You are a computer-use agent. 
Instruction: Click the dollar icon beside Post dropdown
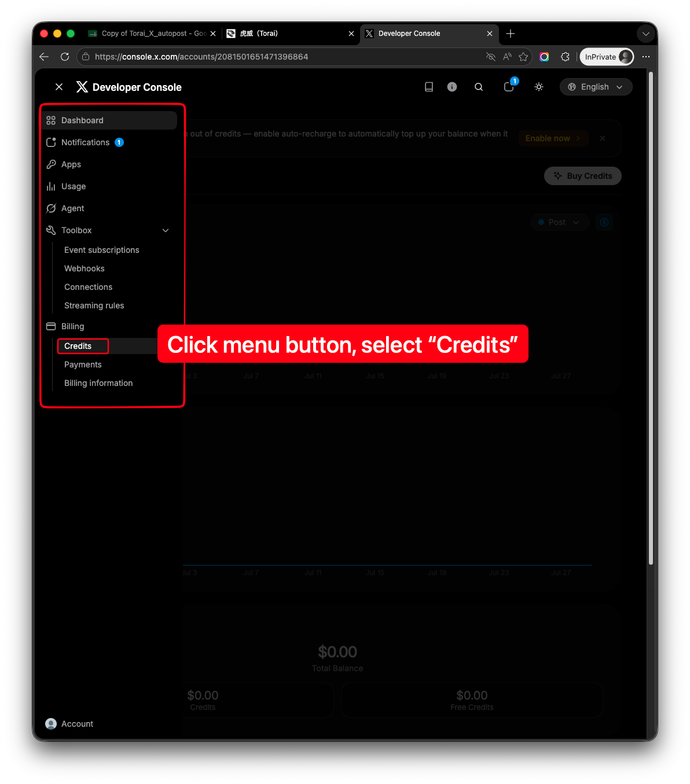(604, 222)
